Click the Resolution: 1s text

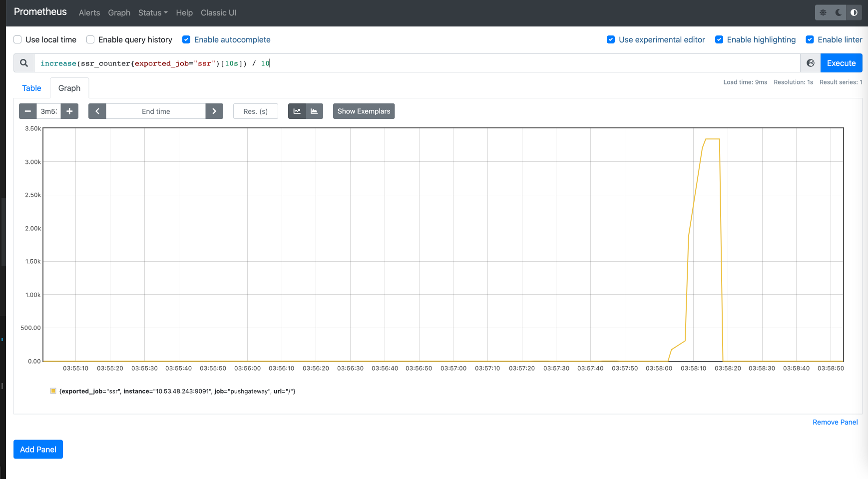793,82
